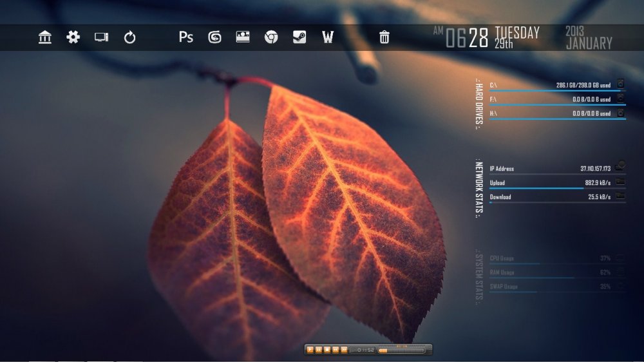The width and height of the screenshot is (644, 362).
Task: Click the circular refresh arrow icon
Action: (130, 37)
